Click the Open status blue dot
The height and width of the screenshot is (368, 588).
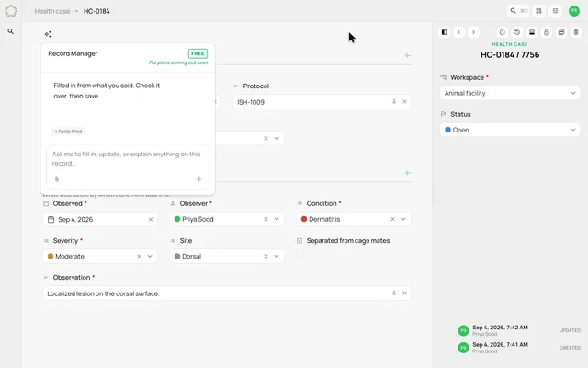coord(447,130)
